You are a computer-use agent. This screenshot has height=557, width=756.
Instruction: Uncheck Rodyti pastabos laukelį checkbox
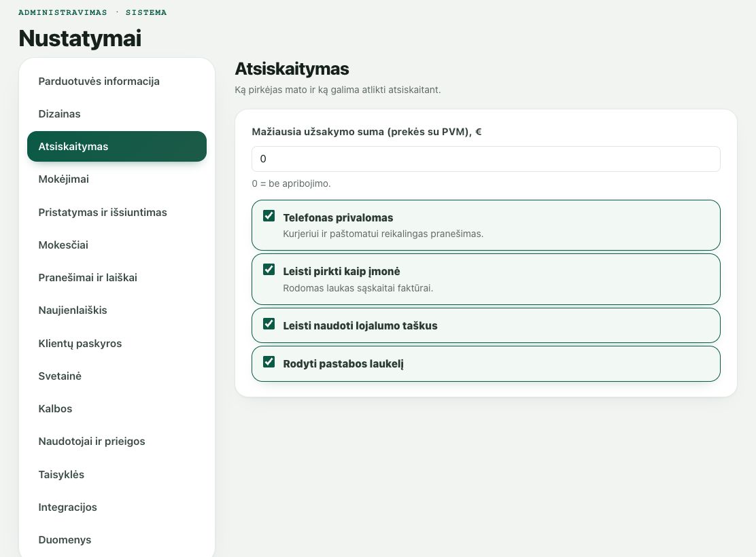269,362
